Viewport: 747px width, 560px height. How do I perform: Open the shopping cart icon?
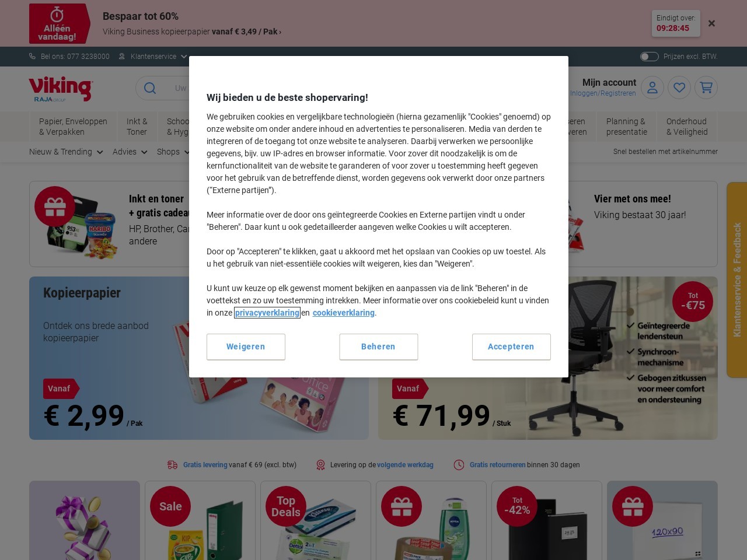pyautogui.click(x=706, y=87)
